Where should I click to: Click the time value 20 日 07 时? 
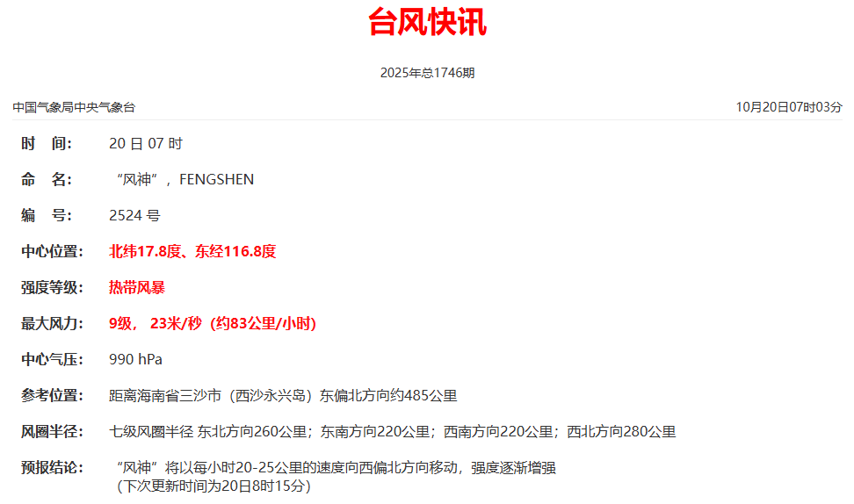click(x=146, y=144)
